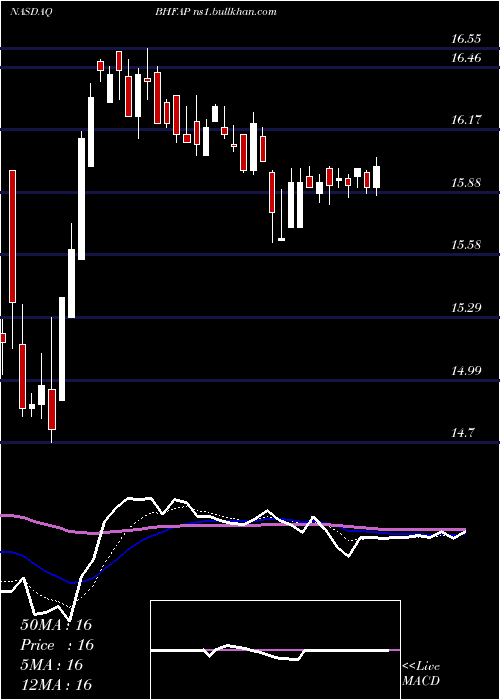
Task: Click the 12MA : 16 legend entry
Action: coord(56,685)
